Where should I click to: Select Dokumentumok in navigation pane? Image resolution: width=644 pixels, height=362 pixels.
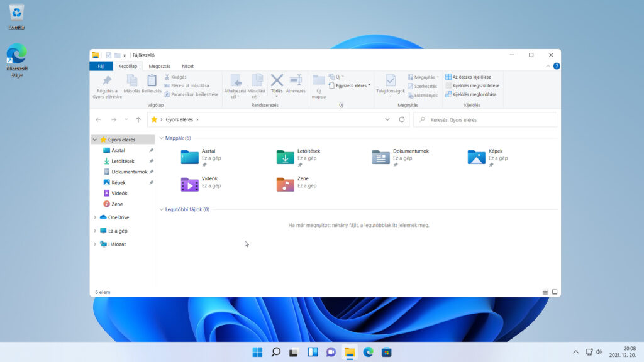tap(129, 172)
